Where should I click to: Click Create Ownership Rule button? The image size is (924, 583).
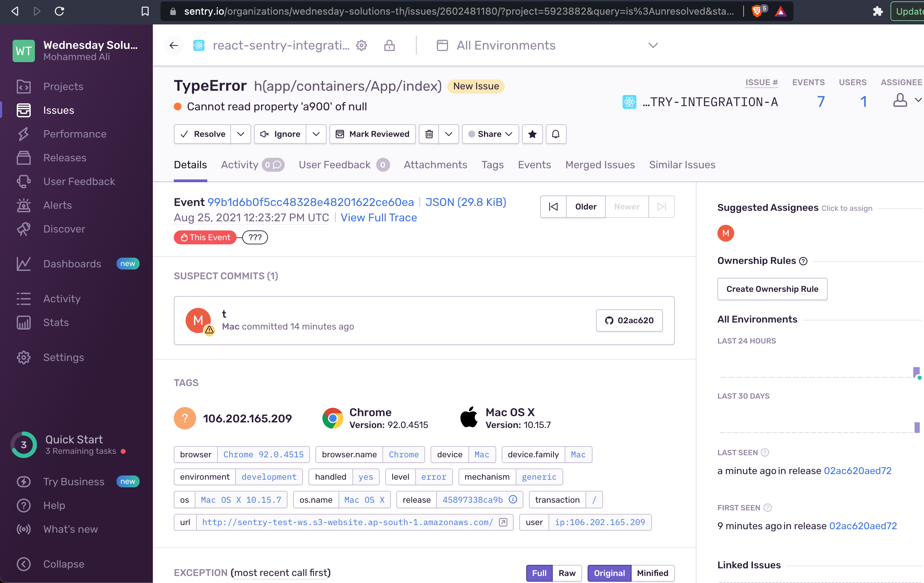click(x=772, y=289)
